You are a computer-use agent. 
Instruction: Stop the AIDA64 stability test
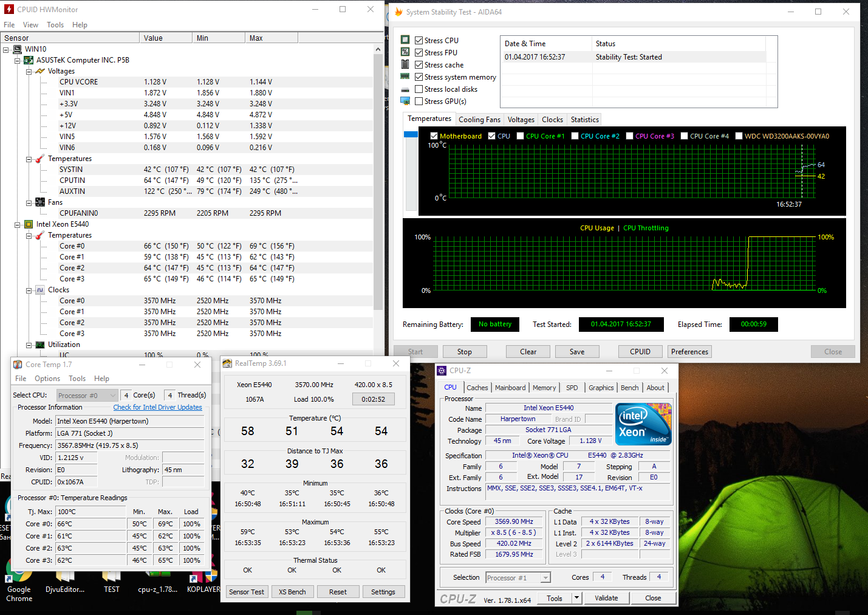click(465, 352)
